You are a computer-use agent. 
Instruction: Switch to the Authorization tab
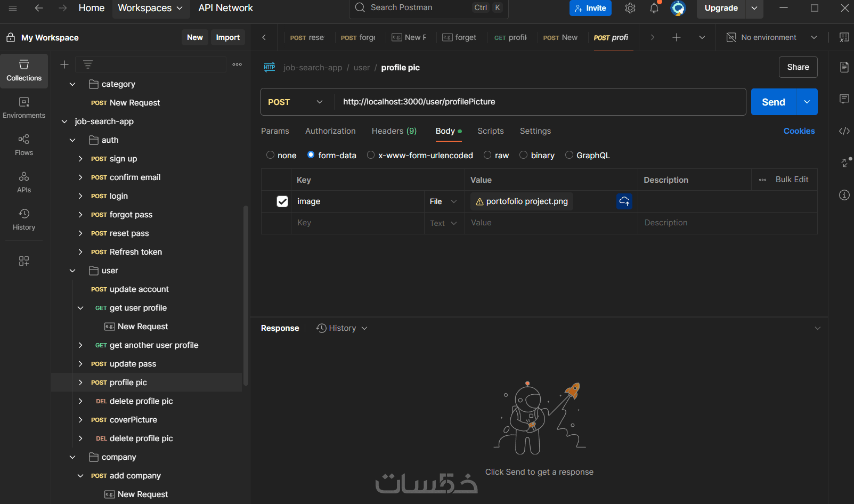(x=330, y=131)
